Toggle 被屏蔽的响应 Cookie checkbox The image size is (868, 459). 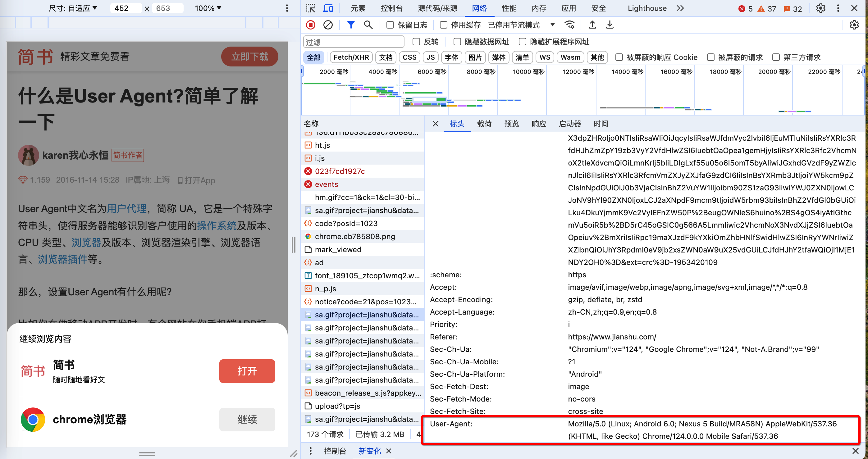click(x=619, y=57)
